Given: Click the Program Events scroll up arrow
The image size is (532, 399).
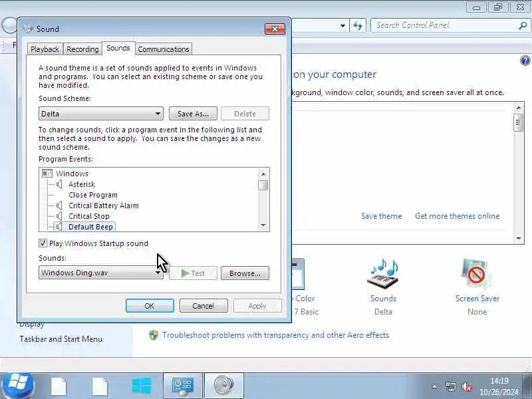Looking at the screenshot, I should pyautogui.click(x=263, y=174).
